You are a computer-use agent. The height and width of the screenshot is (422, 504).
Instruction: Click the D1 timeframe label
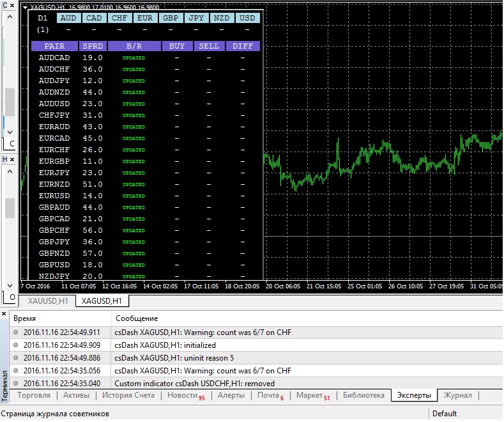(42, 18)
